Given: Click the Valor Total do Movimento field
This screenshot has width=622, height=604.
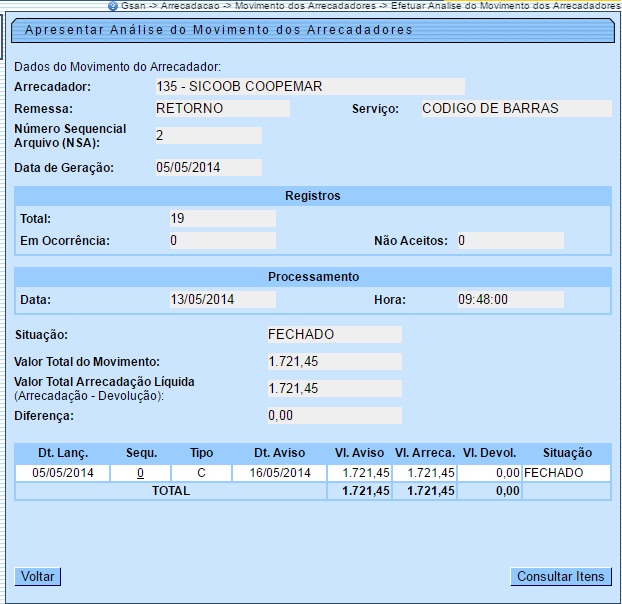Looking at the screenshot, I should [333, 361].
